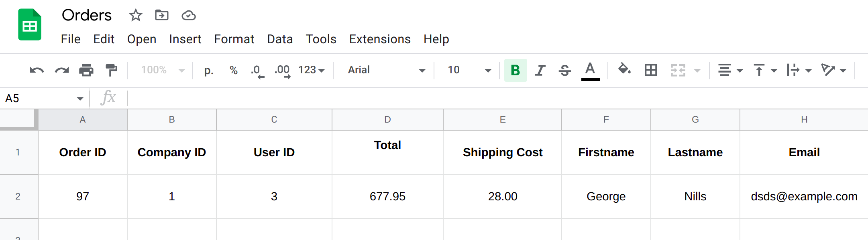Select the Order ID header cell

[x=83, y=152]
